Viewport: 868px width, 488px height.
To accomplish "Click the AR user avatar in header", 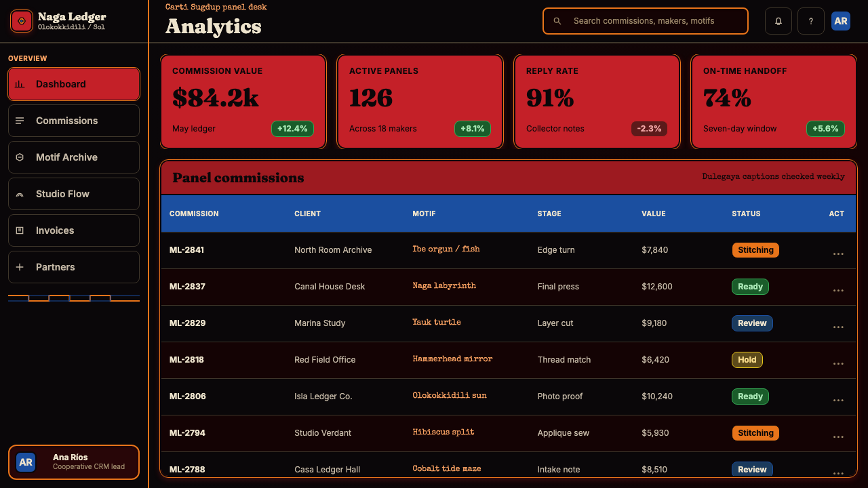I will (x=841, y=21).
